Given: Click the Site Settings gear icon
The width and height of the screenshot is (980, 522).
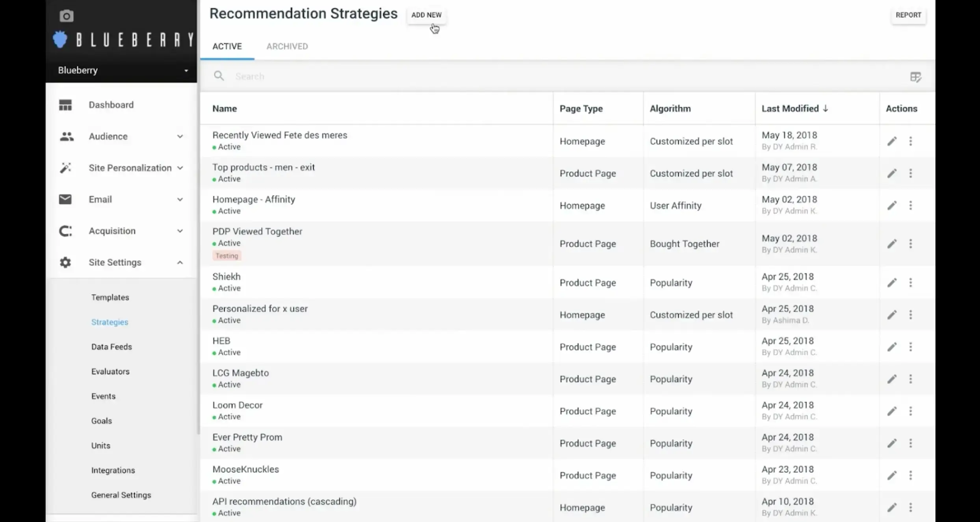Looking at the screenshot, I should (65, 262).
